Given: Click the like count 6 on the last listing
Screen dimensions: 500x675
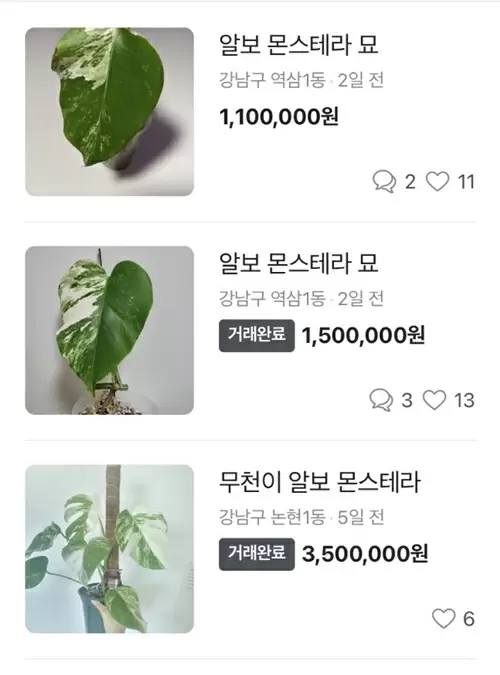Looking at the screenshot, I should pyautogui.click(x=469, y=619).
